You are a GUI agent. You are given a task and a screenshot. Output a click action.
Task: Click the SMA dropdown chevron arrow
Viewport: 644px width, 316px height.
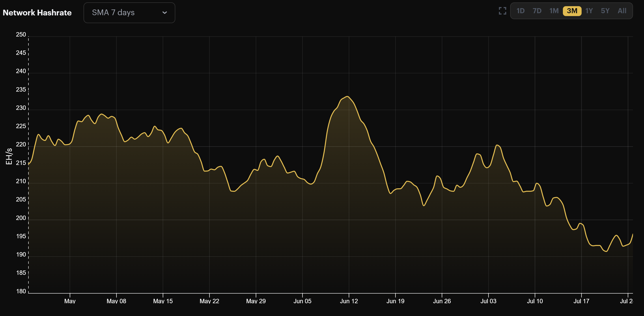click(164, 13)
